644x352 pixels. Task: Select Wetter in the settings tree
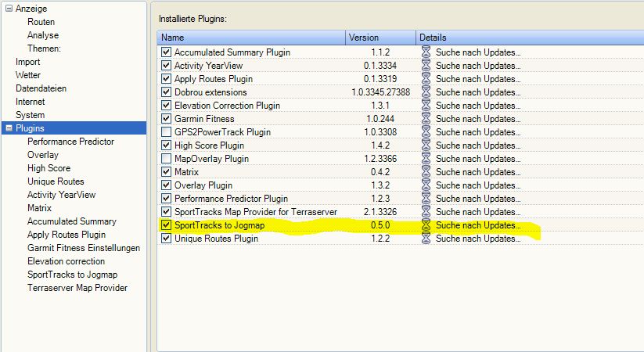[28, 75]
